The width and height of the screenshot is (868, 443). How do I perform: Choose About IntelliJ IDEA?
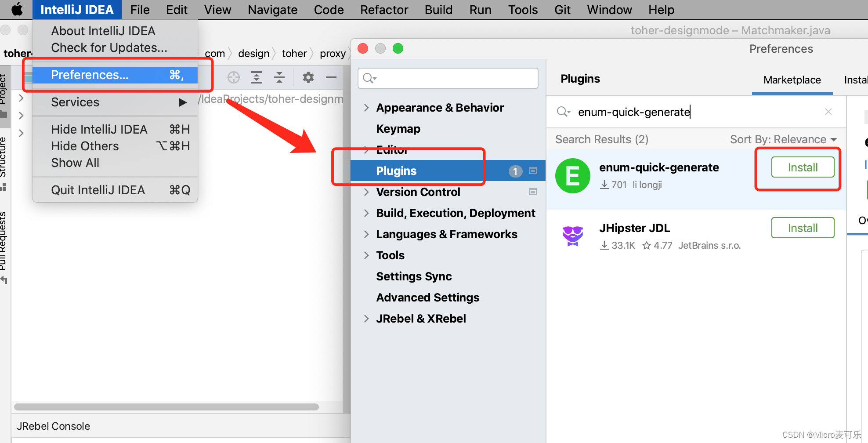(115, 31)
